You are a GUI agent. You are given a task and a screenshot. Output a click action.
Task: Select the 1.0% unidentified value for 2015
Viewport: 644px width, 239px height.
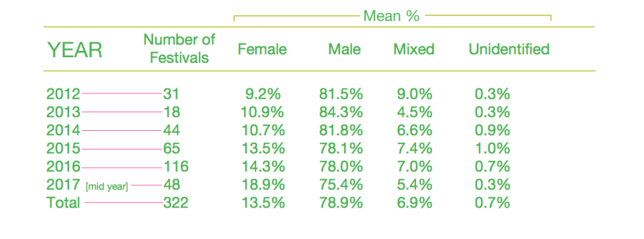click(492, 148)
